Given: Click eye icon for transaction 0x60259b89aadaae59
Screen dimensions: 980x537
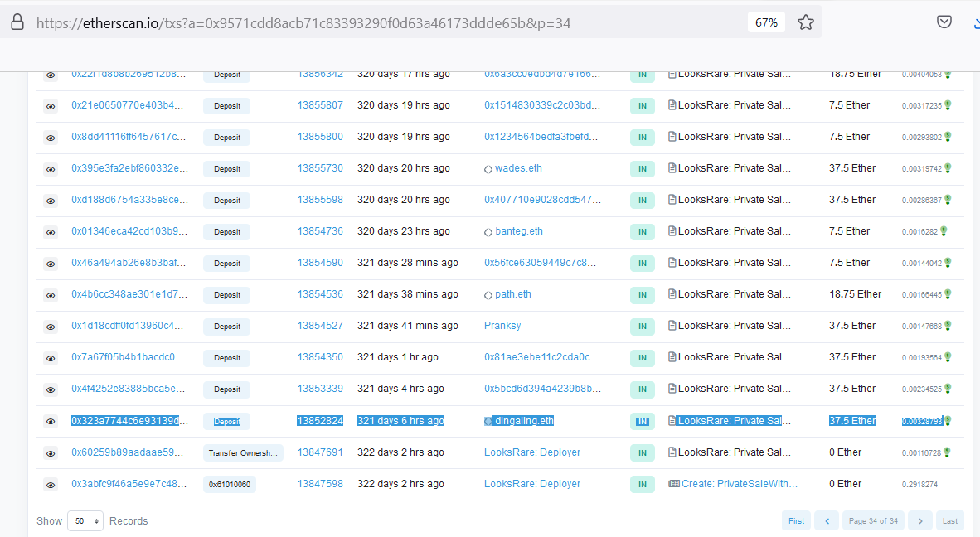Looking at the screenshot, I should tap(51, 453).
